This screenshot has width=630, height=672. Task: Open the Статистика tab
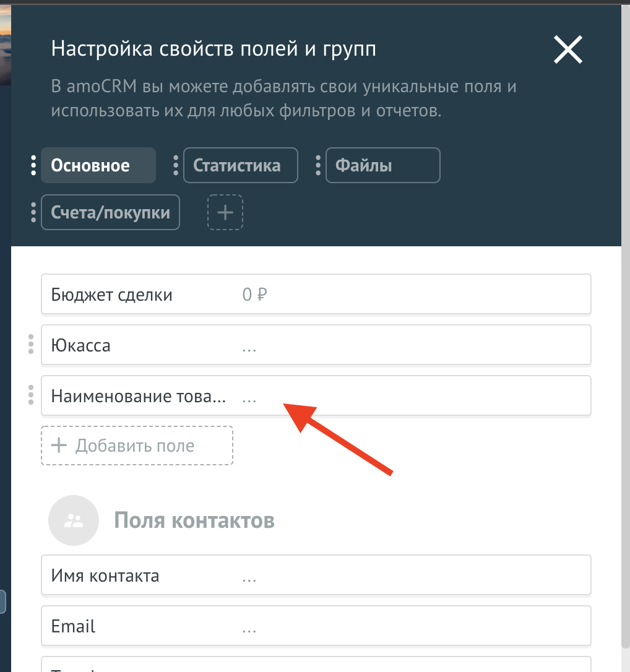click(240, 165)
